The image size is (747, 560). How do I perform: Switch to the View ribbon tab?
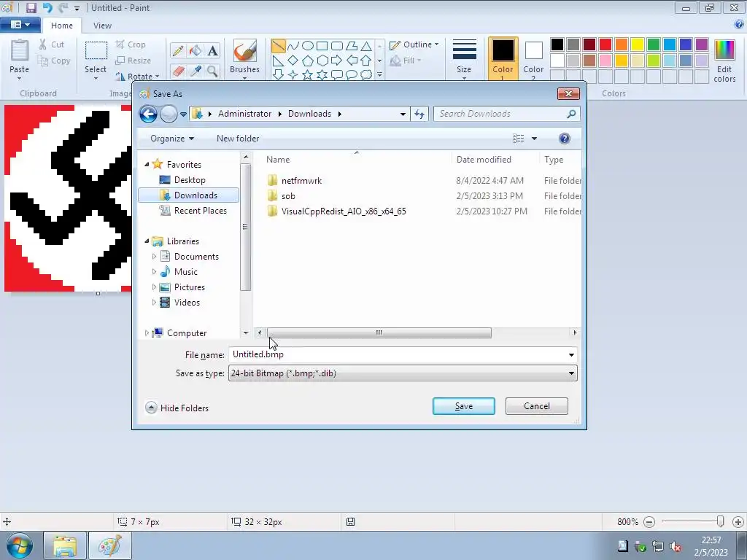click(102, 26)
